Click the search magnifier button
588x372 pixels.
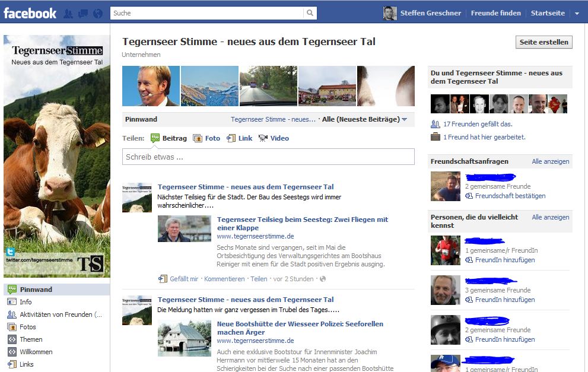pos(310,12)
